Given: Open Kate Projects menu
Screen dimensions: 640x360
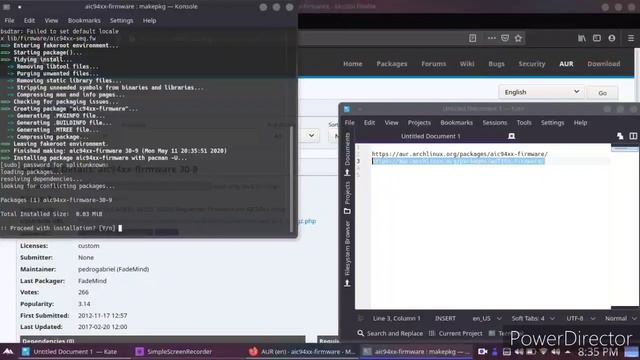Looking at the screenshot, I should click(419, 122).
